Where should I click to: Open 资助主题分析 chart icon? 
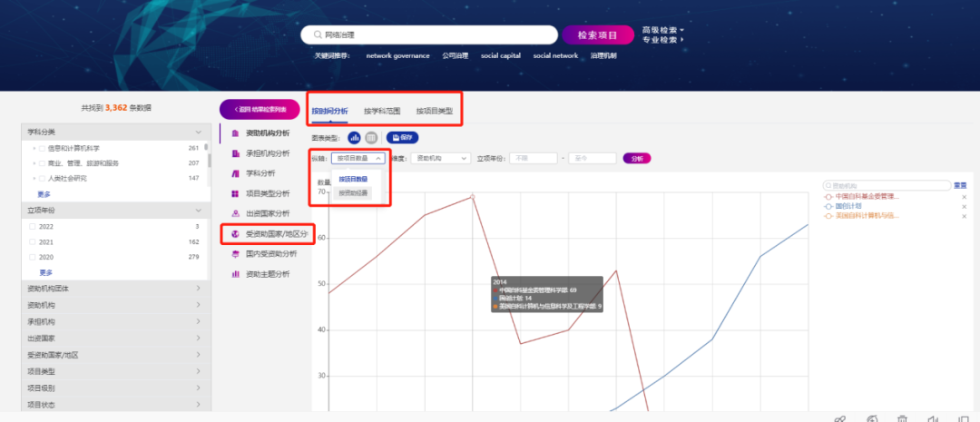(x=235, y=273)
